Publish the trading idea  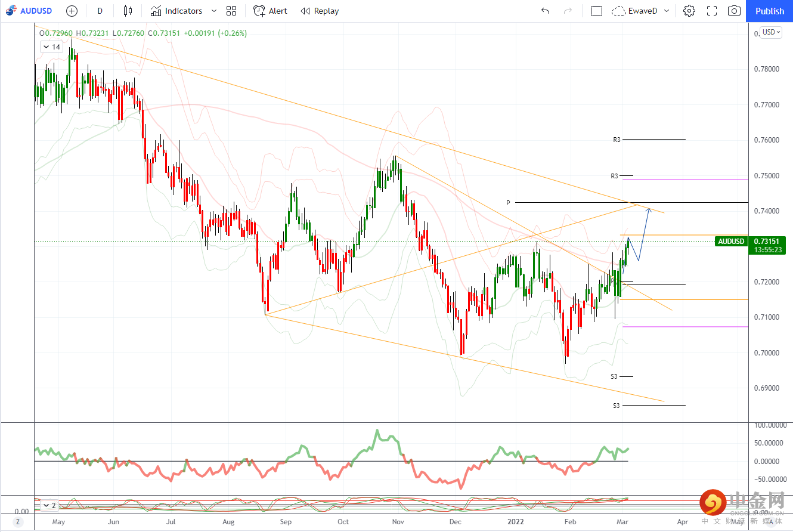click(x=770, y=11)
